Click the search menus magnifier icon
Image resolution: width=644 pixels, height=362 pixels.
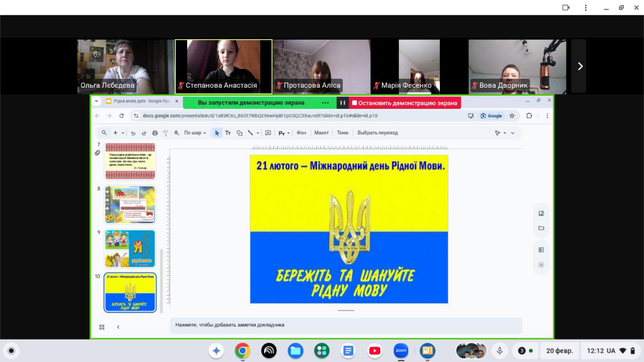pyautogui.click(x=104, y=133)
